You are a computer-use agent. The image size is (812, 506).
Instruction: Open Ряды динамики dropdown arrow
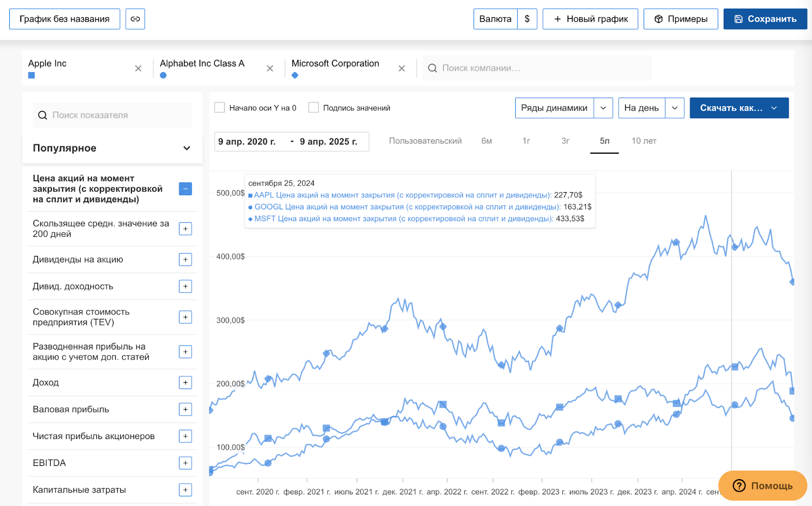point(603,108)
